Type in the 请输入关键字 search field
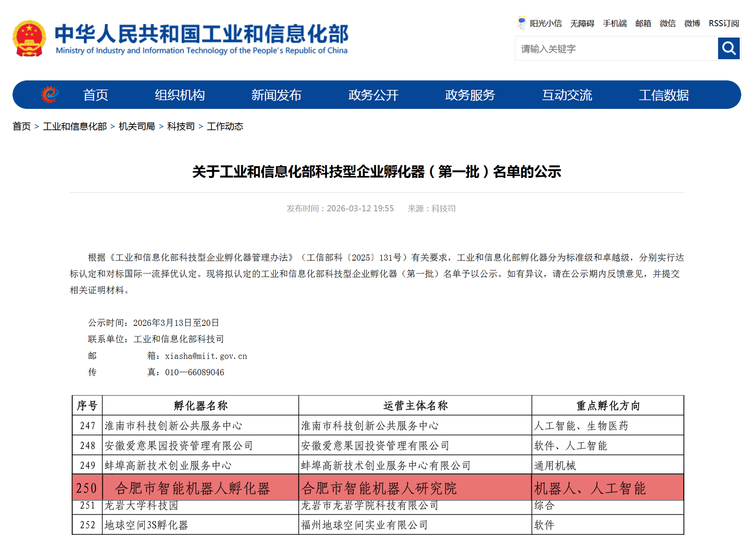The image size is (756, 551). click(x=616, y=49)
